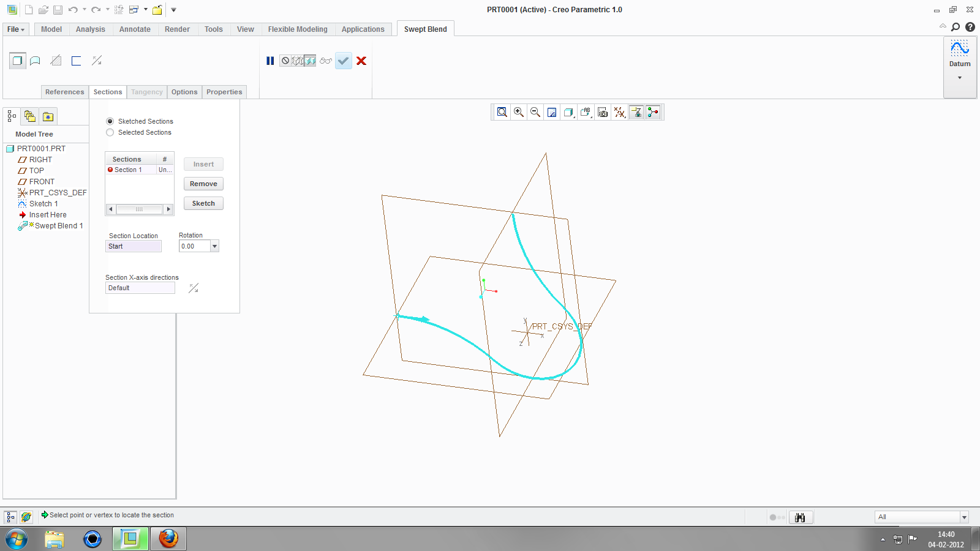
Task: Click the command search magnifier icon
Action: (x=956, y=27)
